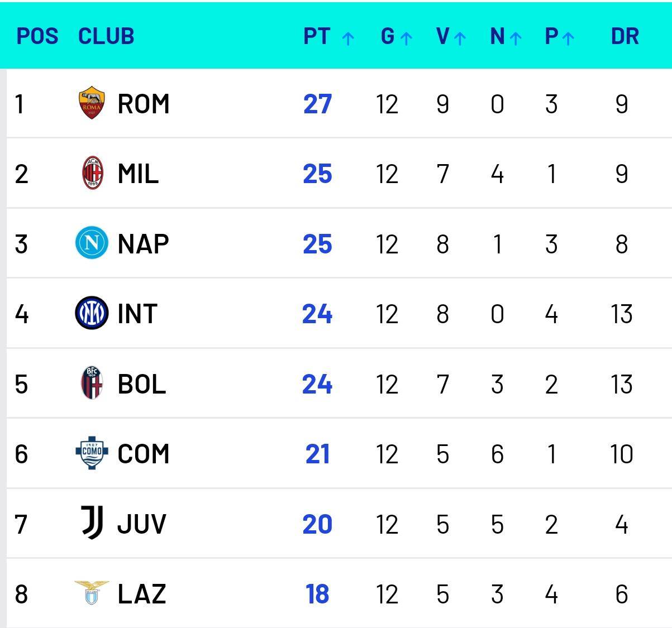Open the LAZ team link
Image resolution: width=672 pixels, height=628 pixels.
click(x=141, y=593)
